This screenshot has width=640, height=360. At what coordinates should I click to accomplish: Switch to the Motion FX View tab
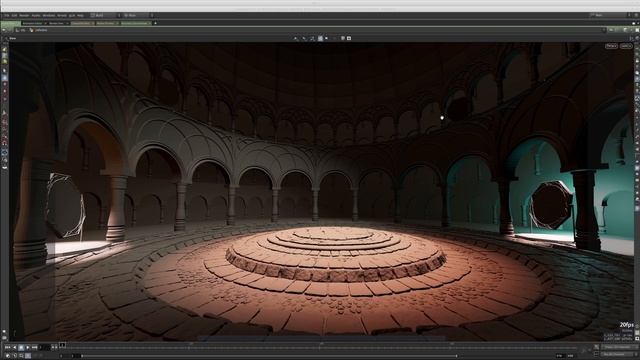pos(107,23)
